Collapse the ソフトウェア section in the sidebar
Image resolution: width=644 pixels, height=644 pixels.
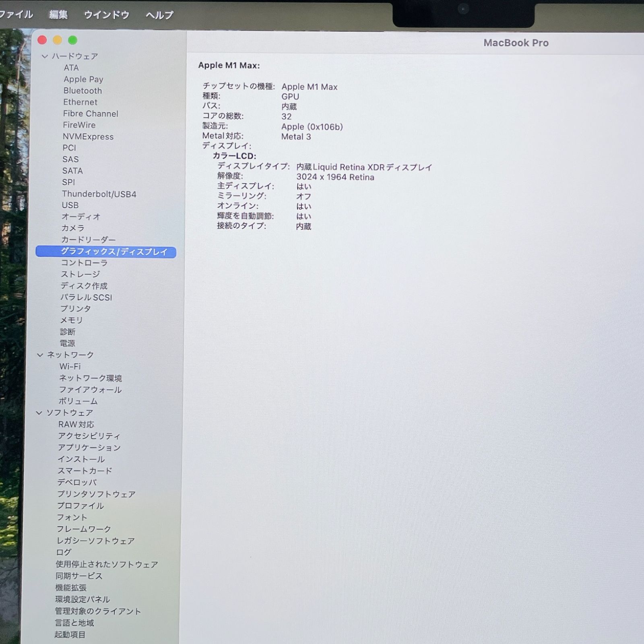39,413
